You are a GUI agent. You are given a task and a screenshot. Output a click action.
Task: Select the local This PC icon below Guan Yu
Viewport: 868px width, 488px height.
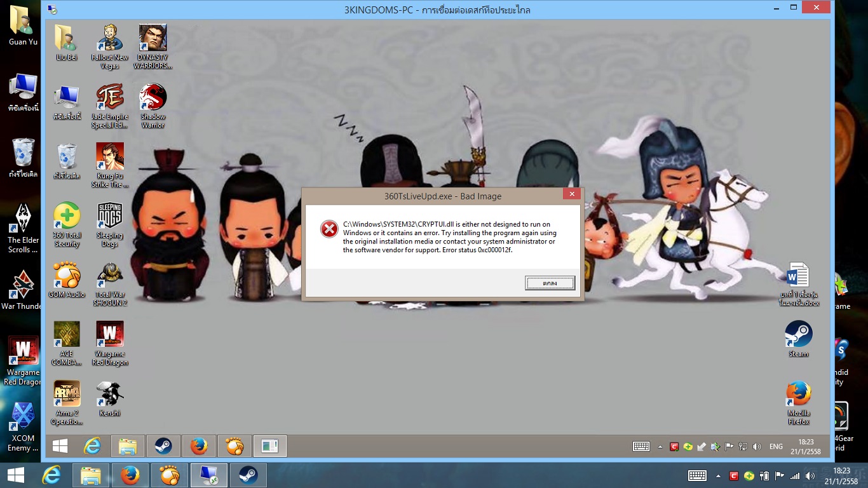(x=23, y=93)
